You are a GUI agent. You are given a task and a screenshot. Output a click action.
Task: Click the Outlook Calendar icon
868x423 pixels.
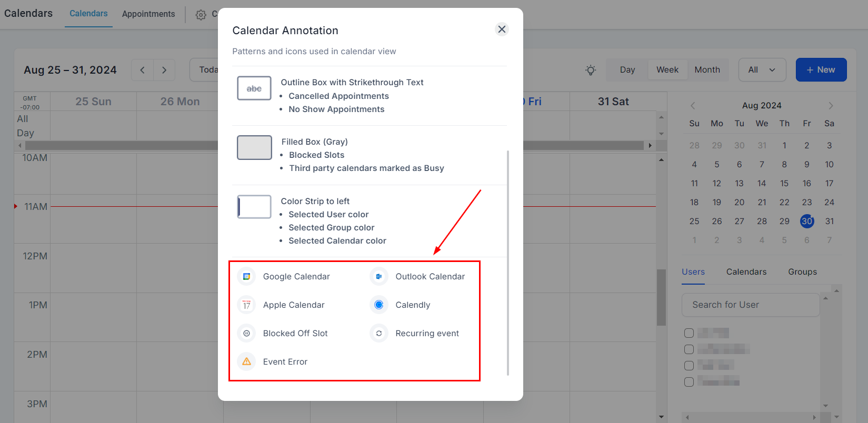pyautogui.click(x=378, y=277)
